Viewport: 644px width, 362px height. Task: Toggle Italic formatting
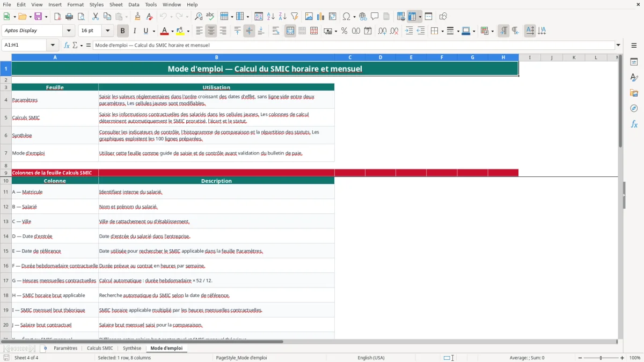pyautogui.click(x=134, y=31)
